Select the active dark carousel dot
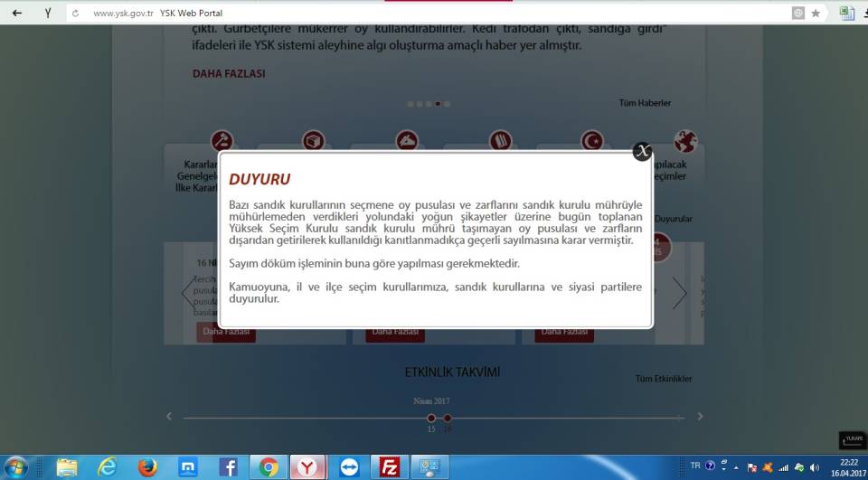The width and height of the screenshot is (868, 480). point(438,104)
